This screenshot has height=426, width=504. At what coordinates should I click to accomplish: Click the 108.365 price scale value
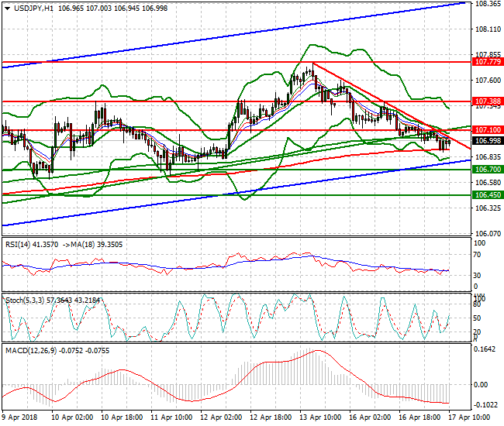(x=488, y=4)
